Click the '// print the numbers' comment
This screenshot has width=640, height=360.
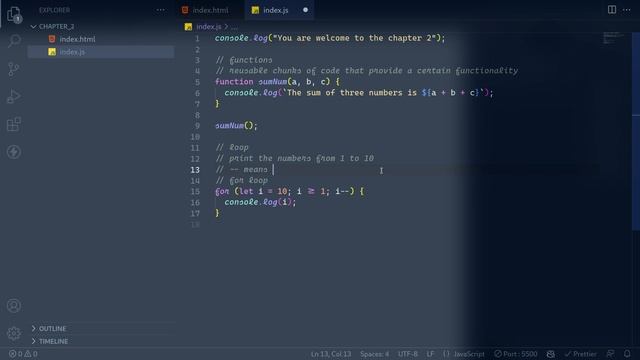[x=294, y=158]
